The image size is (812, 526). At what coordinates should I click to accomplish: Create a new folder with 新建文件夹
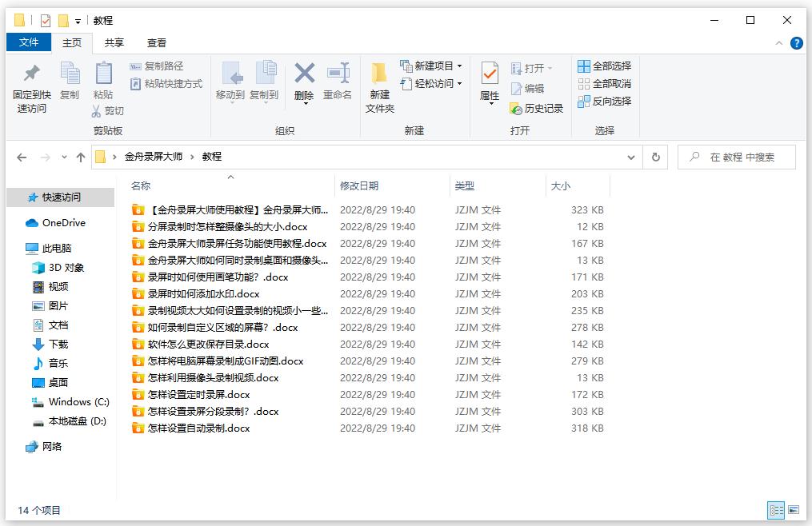pyautogui.click(x=379, y=86)
